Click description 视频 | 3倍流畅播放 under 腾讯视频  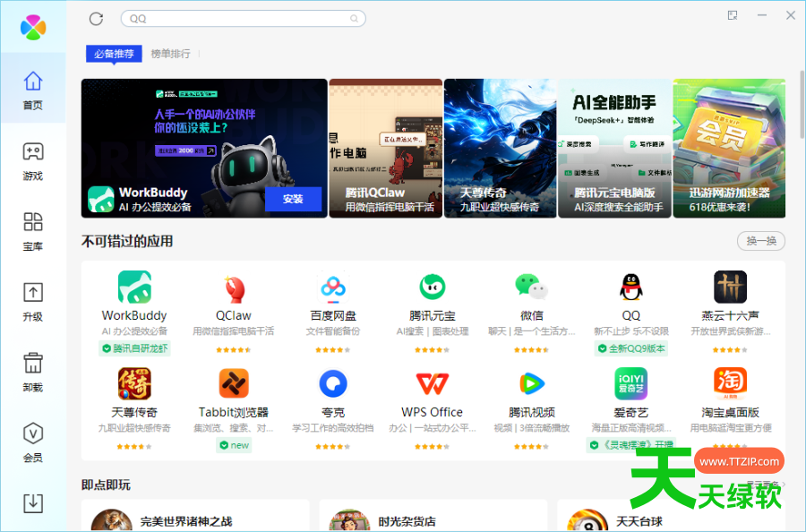531,428
